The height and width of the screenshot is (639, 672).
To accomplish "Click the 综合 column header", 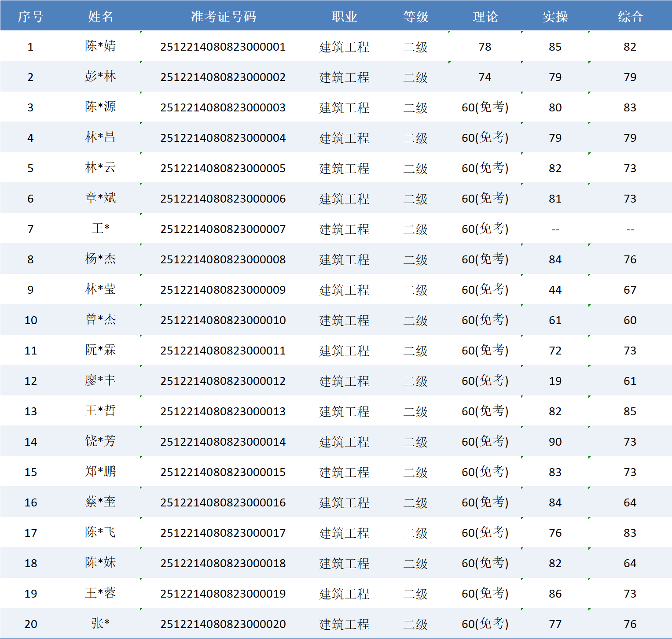I will pos(630,16).
